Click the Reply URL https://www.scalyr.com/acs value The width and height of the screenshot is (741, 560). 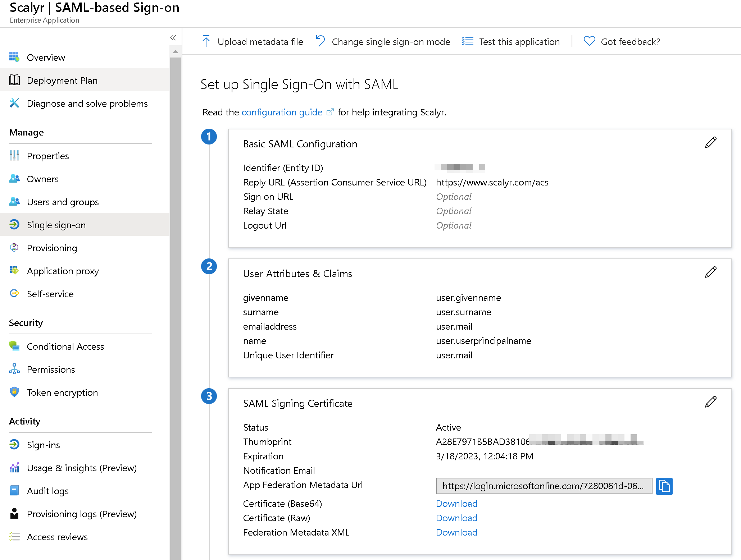pos(492,182)
